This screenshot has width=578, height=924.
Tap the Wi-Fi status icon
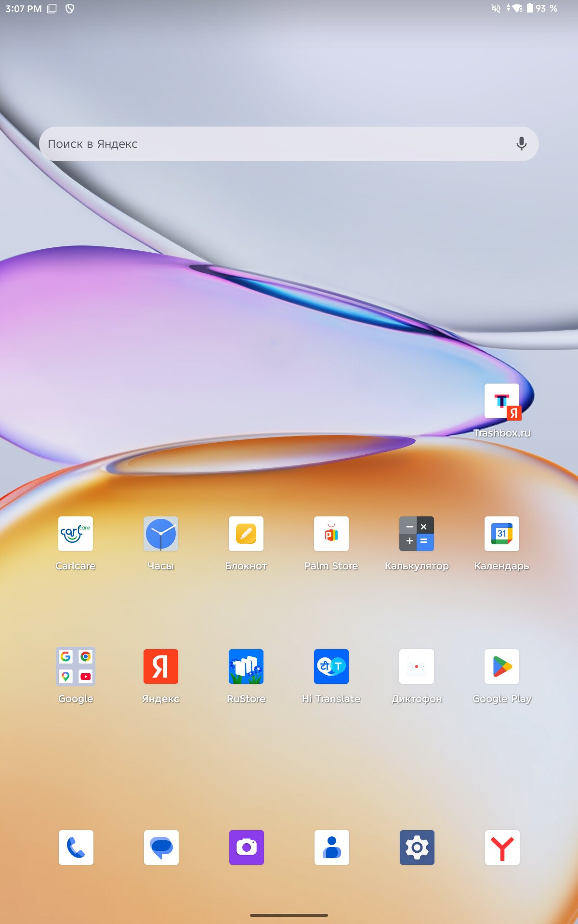click(x=518, y=8)
